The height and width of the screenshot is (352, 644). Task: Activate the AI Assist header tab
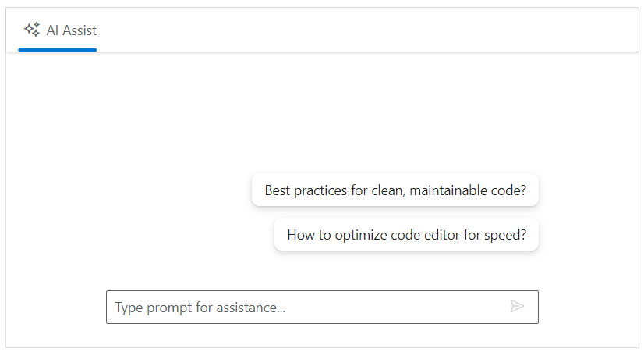pyautogui.click(x=58, y=31)
